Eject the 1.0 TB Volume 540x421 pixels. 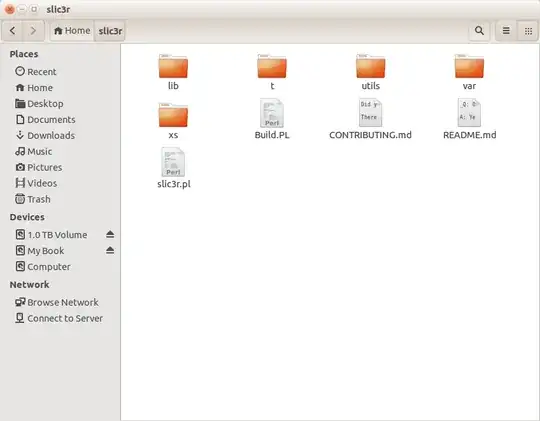pos(110,235)
